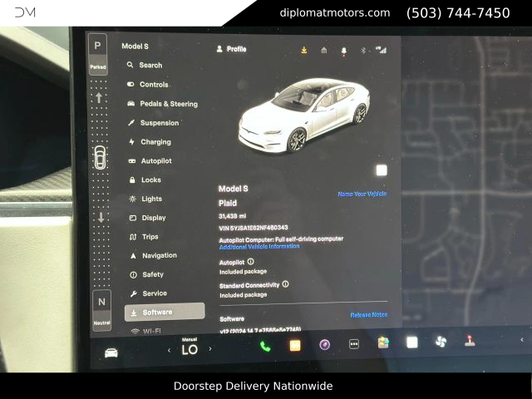Tap the yellow software download icon
Viewport: 532px width, 399px height.
tap(304, 50)
